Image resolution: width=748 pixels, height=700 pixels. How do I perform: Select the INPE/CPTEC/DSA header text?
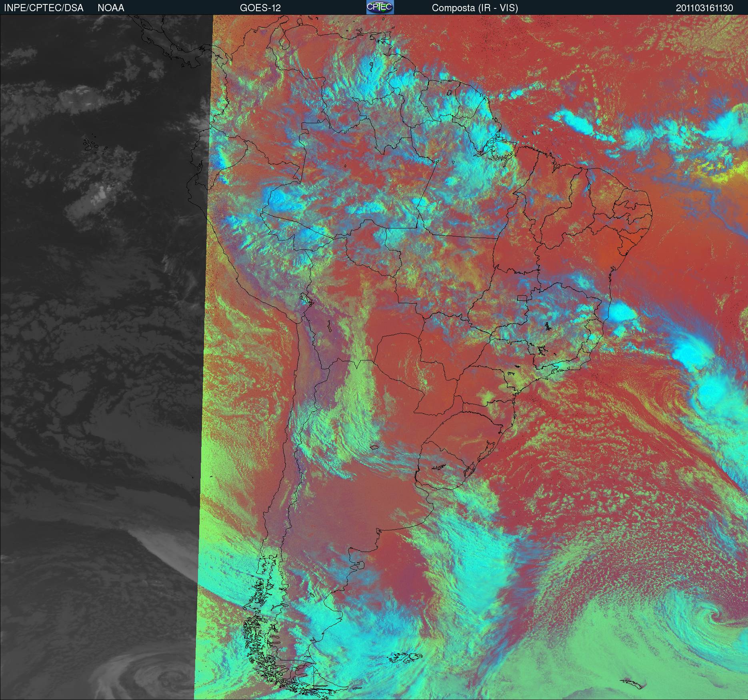[44, 8]
